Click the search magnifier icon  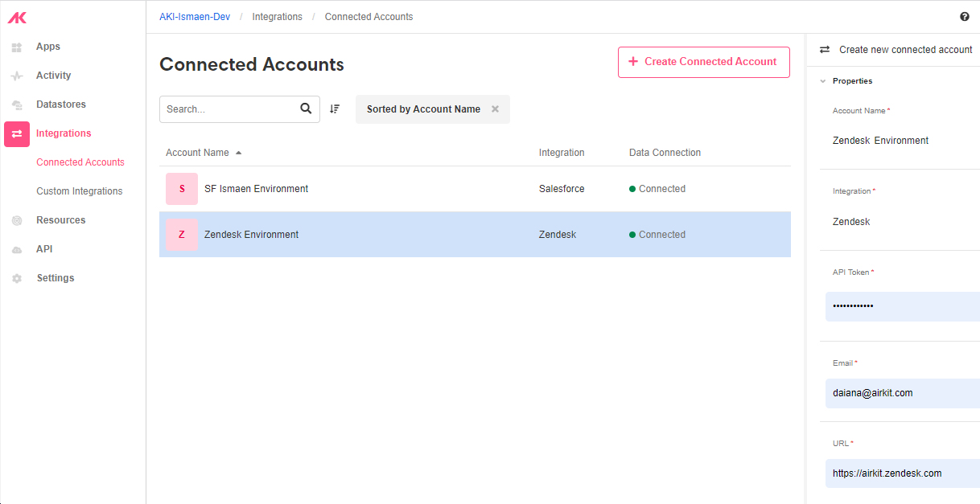pyautogui.click(x=306, y=109)
